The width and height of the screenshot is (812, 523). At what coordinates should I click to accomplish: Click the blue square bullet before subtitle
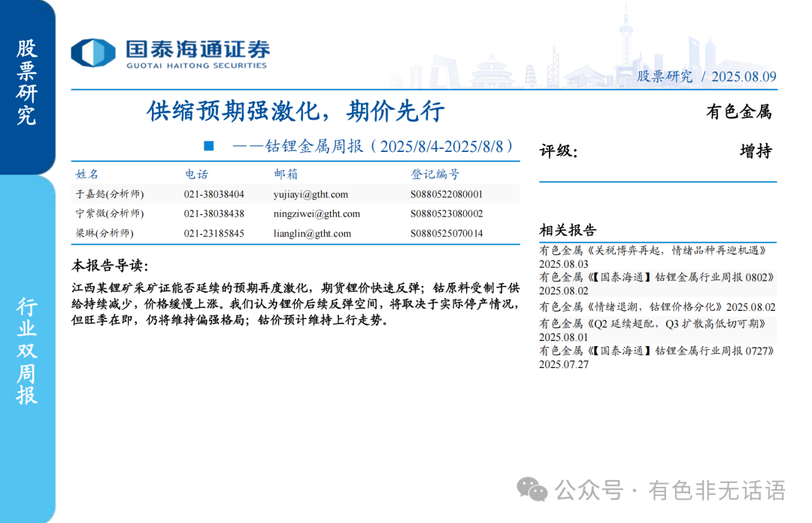(x=209, y=146)
